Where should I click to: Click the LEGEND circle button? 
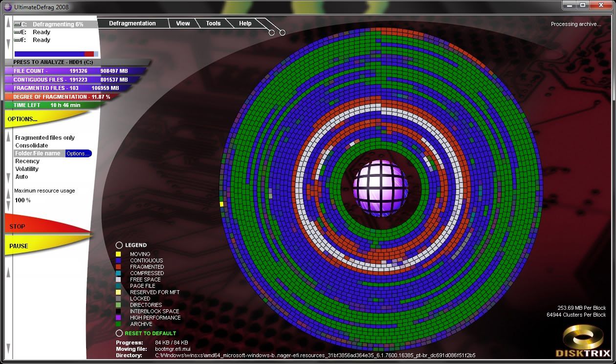119,245
